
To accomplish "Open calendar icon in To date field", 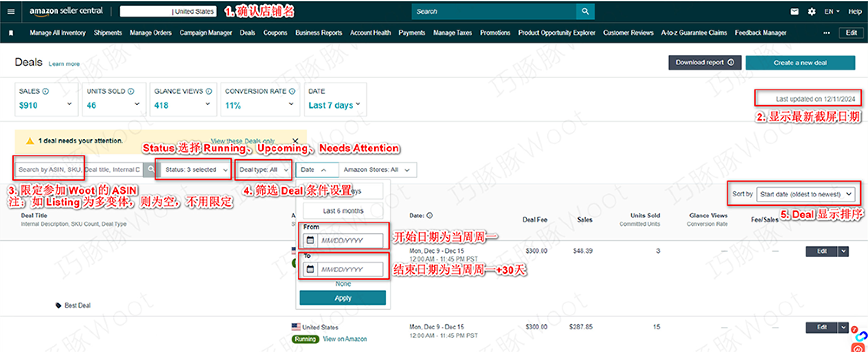I will pyautogui.click(x=310, y=269).
